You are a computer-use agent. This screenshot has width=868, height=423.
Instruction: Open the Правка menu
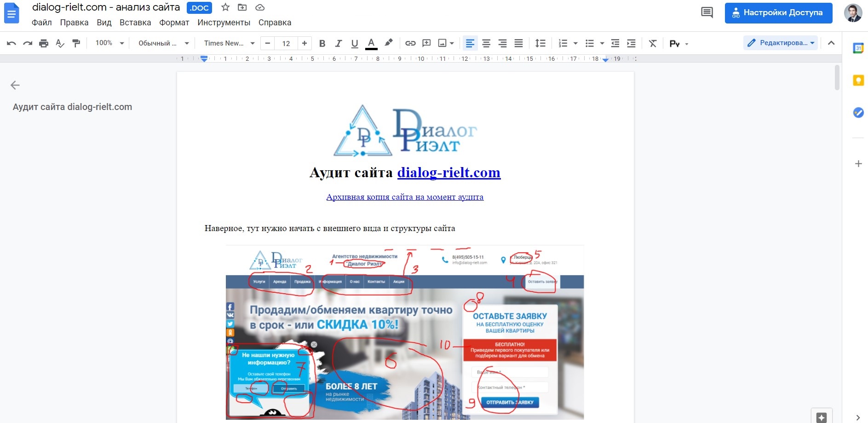click(74, 23)
